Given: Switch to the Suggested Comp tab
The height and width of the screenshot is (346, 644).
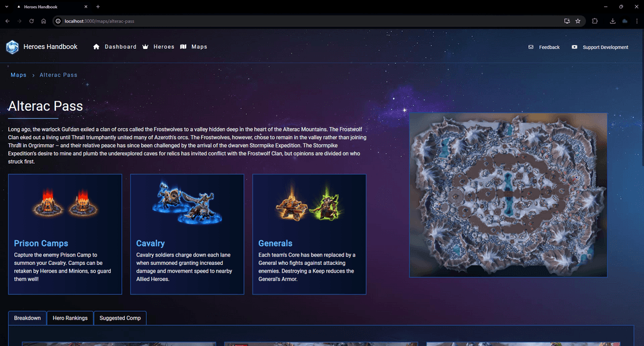Looking at the screenshot, I should (x=120, y=318).
